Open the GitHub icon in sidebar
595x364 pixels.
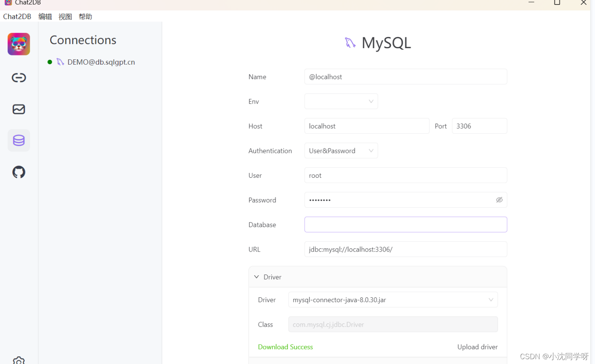point(19,172)
